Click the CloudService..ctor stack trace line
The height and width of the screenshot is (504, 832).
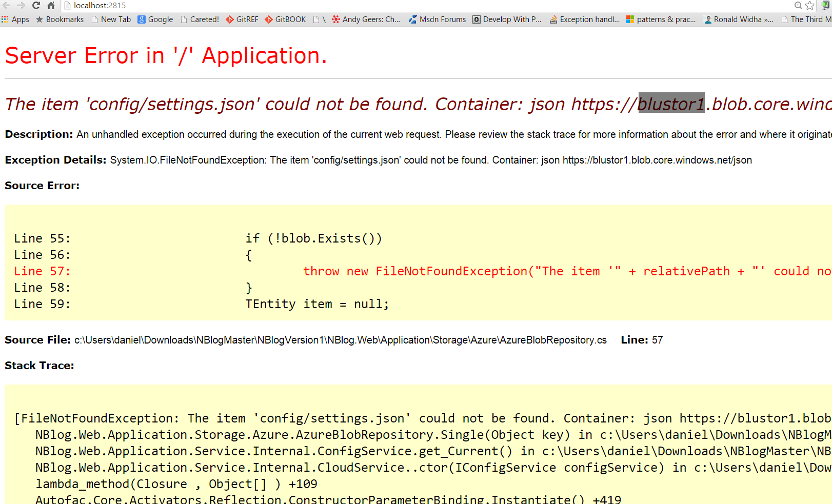click(x=433, y=468)
